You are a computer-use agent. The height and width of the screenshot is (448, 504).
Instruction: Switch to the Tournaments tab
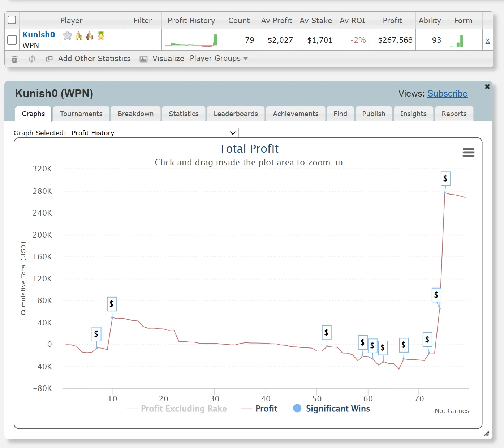pyautogui.click(x=81, y=114)
